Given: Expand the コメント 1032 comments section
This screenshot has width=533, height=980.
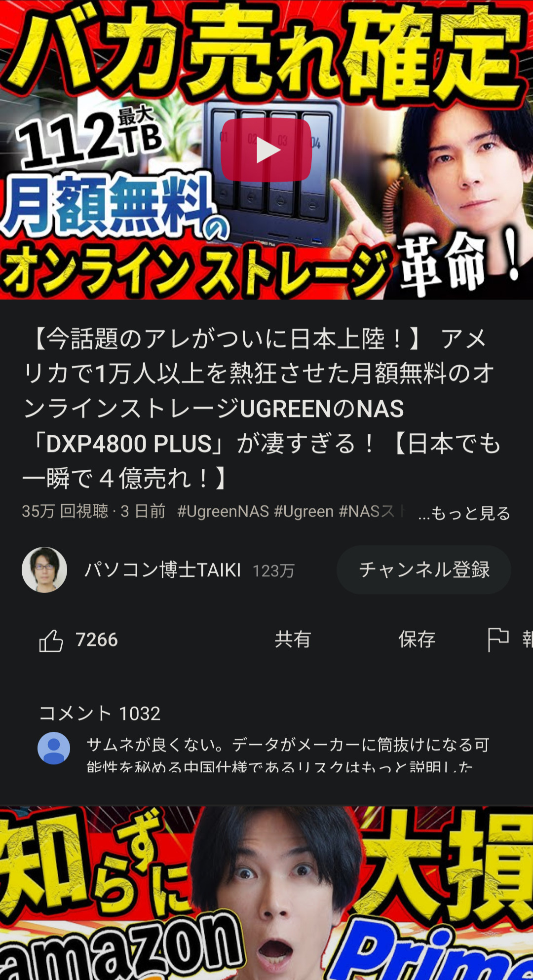Looking at the screenshot, I should (100, 713).
